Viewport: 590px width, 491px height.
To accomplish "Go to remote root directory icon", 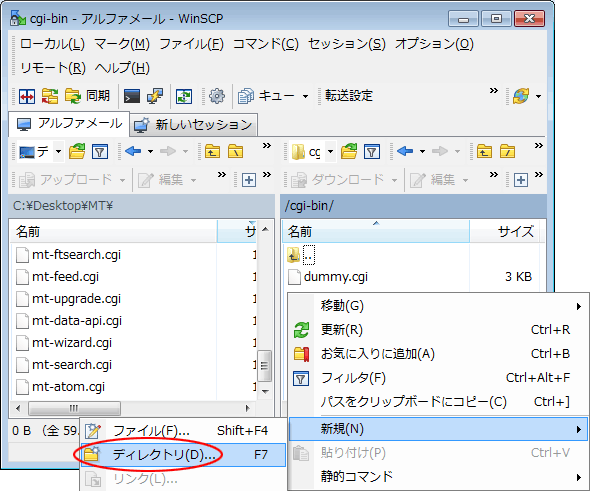I will coord(508,152).
